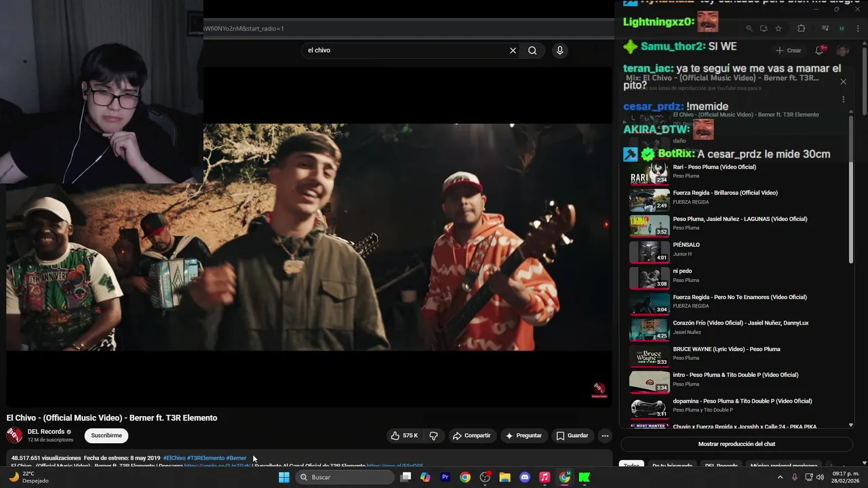Launch Copilot from the taskbar
Image resolution: width=868 pixels, height=488 pixels.
425,477
